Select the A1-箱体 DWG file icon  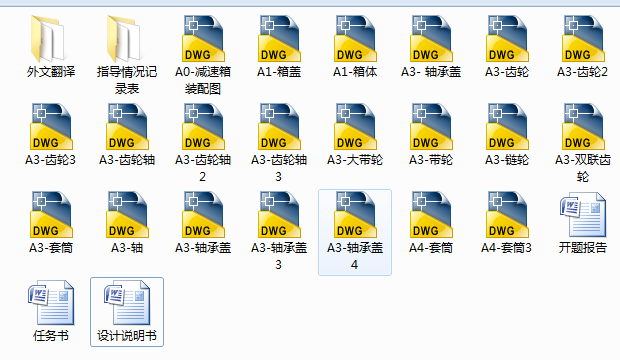point(355,39)
